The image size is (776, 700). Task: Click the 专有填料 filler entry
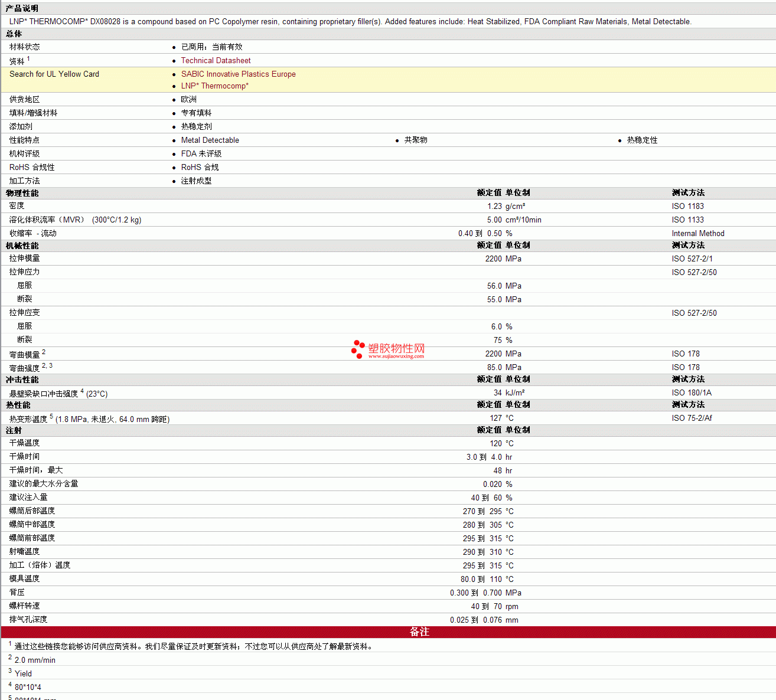pos(196,113)
